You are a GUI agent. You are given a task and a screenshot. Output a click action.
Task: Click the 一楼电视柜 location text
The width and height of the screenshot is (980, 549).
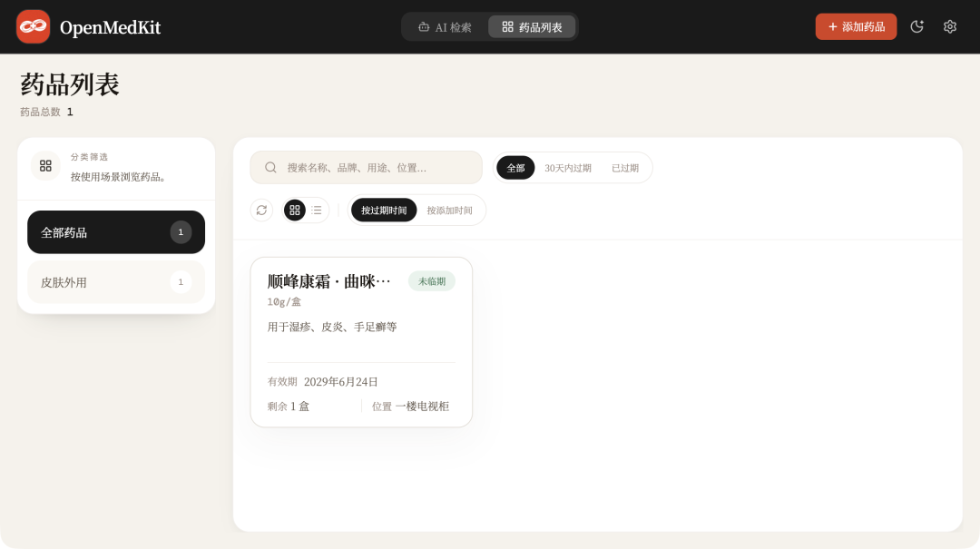point(422,407)
